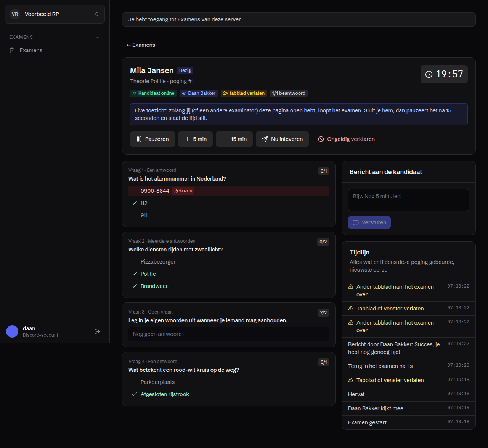
Task: Click the Daan Bakker kijkt mee entry
Action: pyautogui.click(x=409, y=408)
